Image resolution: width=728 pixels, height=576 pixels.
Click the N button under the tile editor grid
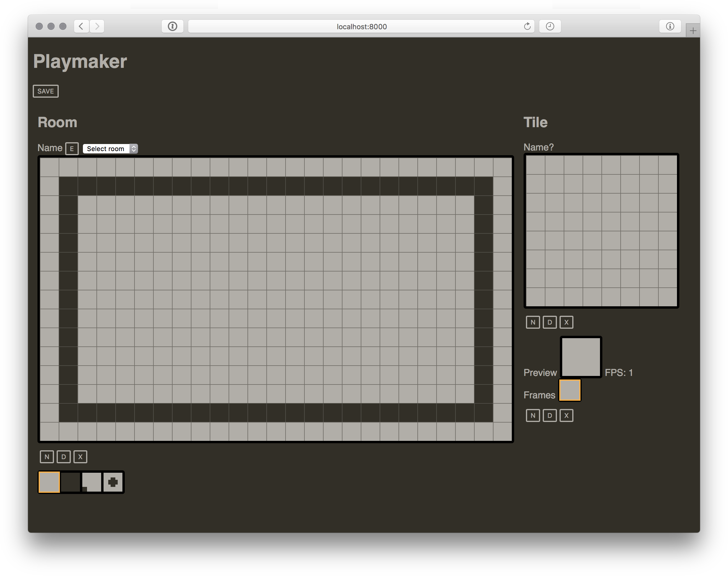[x=533, y=322]
